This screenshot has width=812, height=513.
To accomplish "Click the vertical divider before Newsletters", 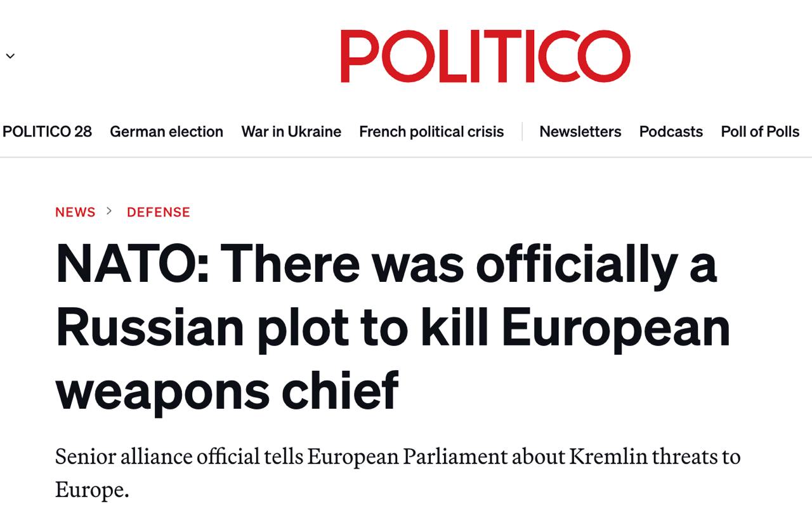I will [522, 131].
